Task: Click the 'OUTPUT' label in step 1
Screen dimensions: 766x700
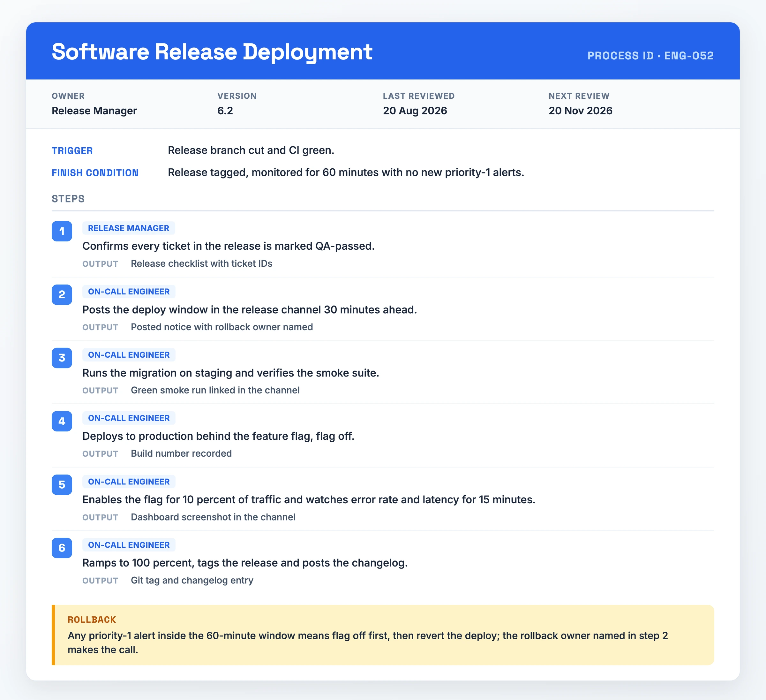Action: coord(100,264)
